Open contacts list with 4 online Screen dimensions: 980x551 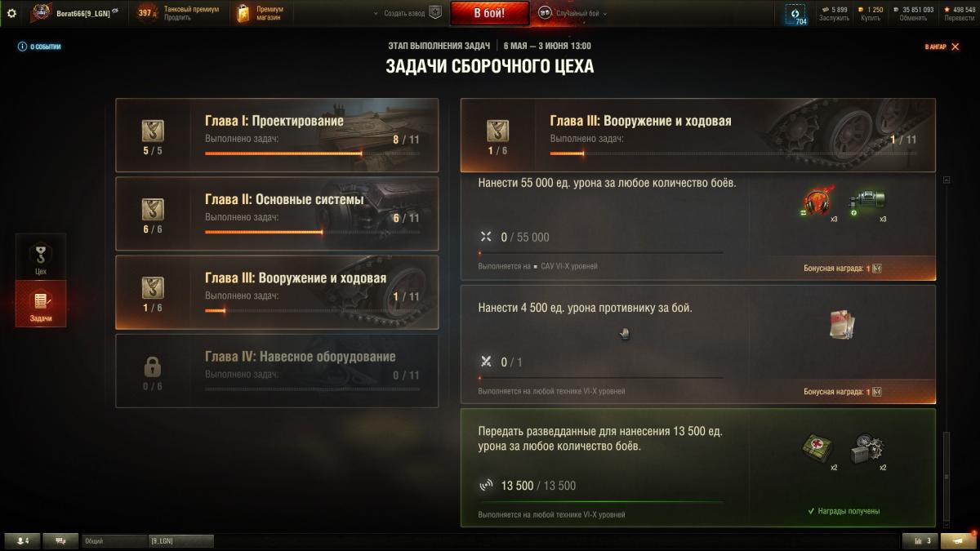point(22,541)
